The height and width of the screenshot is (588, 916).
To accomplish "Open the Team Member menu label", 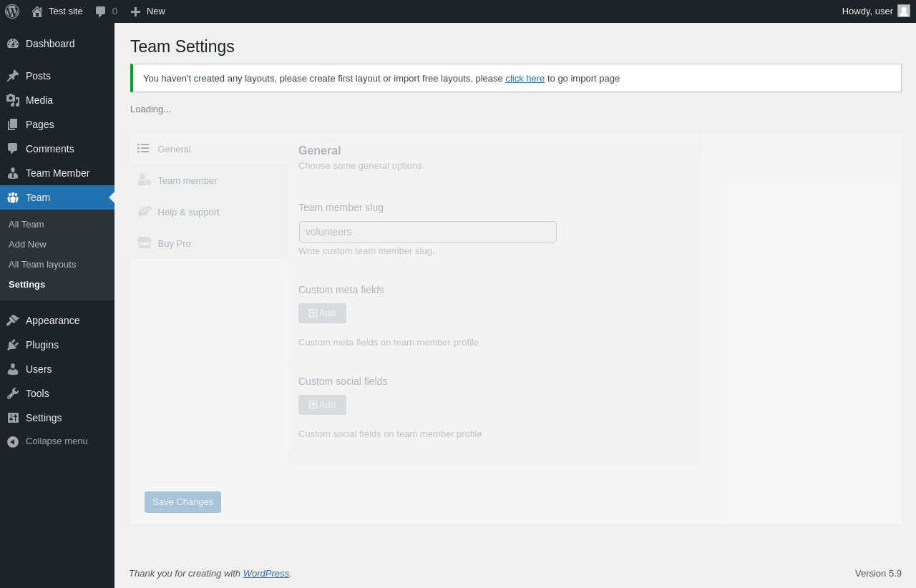I will (x=58, y=173).
